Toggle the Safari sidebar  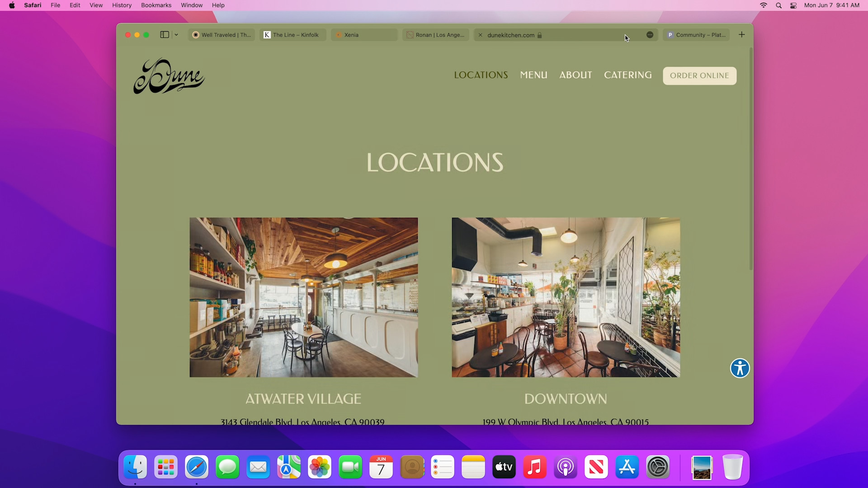pyautogui.click(x=164, y=34)
